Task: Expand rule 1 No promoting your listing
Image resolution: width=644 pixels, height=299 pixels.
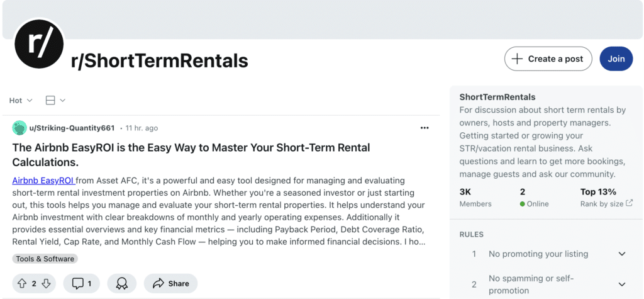Action: 547,254
